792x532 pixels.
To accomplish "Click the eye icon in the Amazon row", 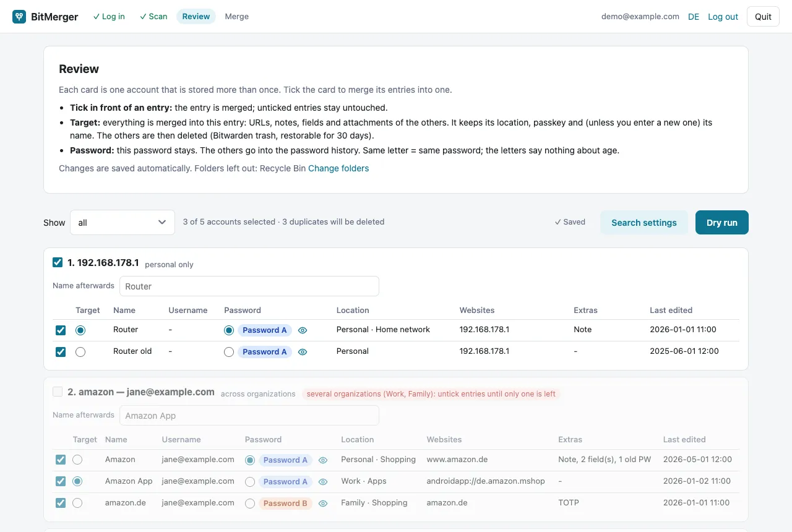I will pyautogui.click(x=323, y=460).
